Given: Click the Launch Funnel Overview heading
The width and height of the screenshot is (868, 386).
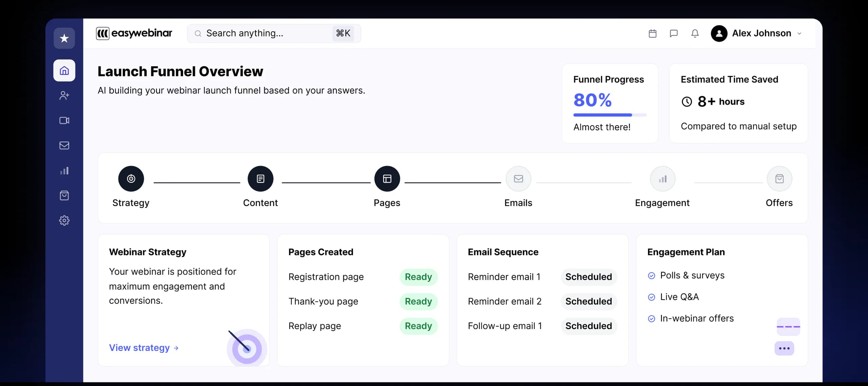Looking at the screenshot, I should (180, 71).
